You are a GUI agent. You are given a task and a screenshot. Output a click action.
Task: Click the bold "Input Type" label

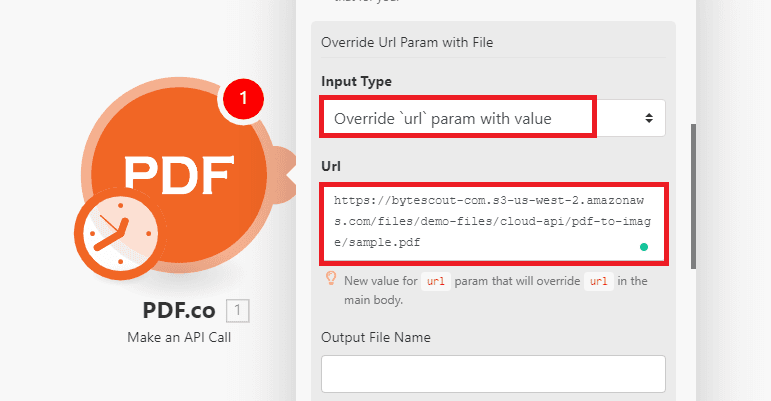coord(356,81)
